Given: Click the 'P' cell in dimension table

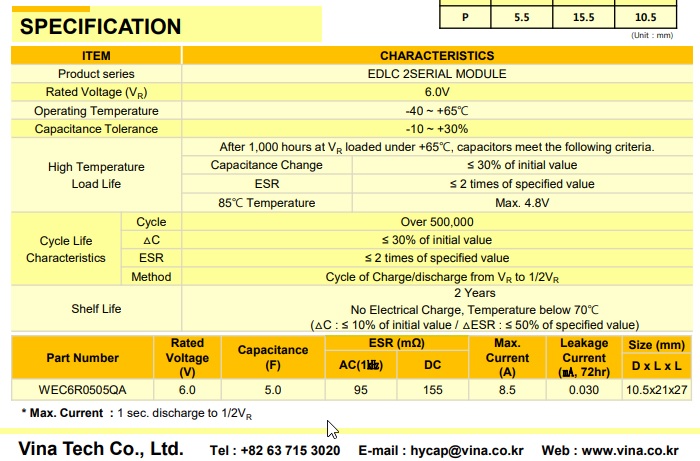Looking at the screenshot, I should point(465,17).
